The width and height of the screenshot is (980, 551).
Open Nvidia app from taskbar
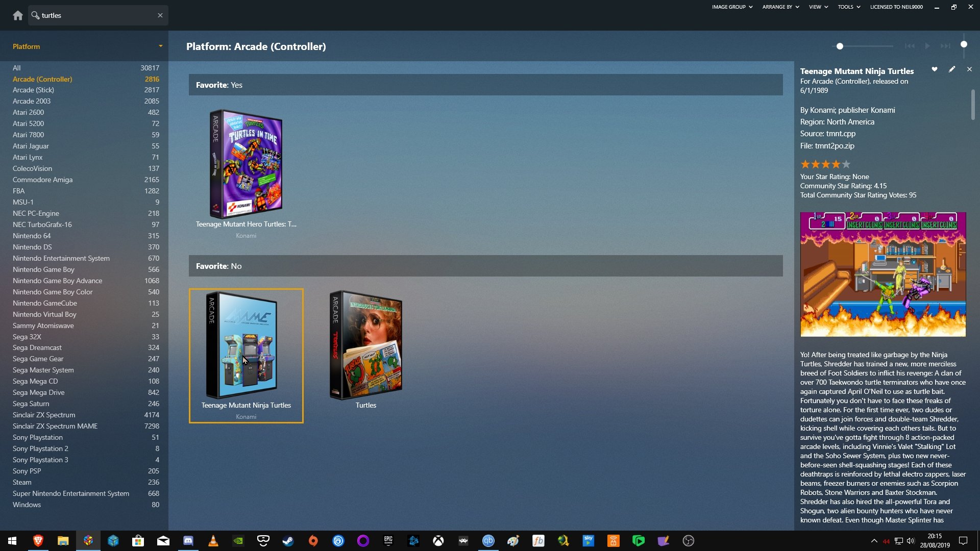[238, 541]
